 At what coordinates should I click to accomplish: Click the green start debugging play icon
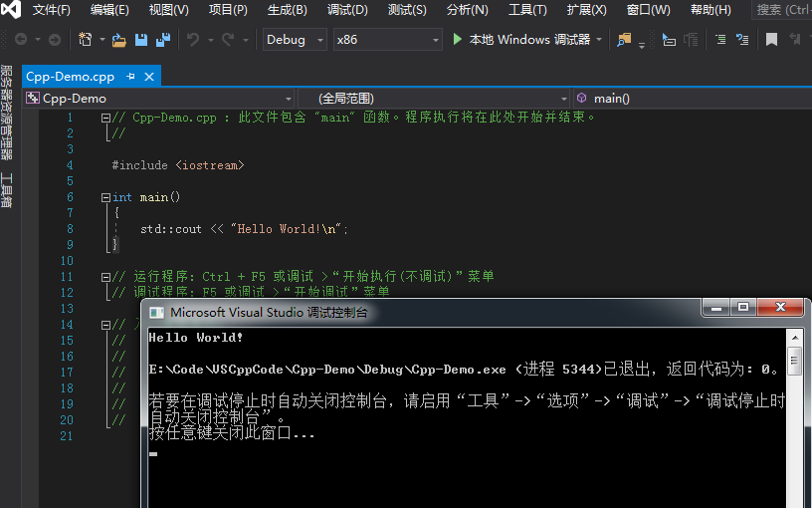click(x=457, y=40)
